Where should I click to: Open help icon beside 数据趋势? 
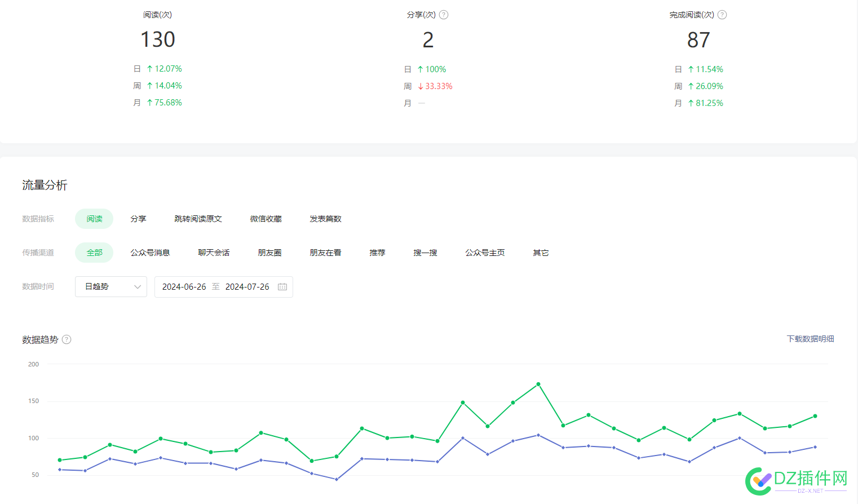pyautogui.click(x=67, y=339)
